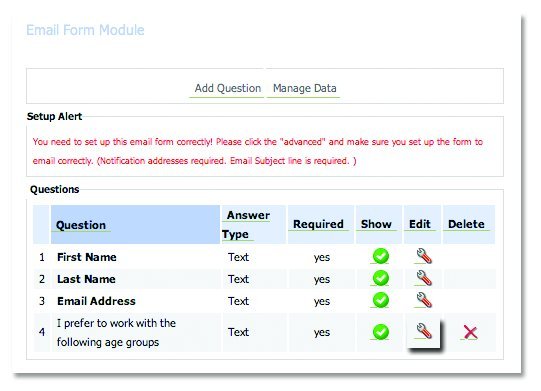This screenshot has height=391, width=541.
Task: Toggle show checkmark for Email Address
Action: [381, 300]
